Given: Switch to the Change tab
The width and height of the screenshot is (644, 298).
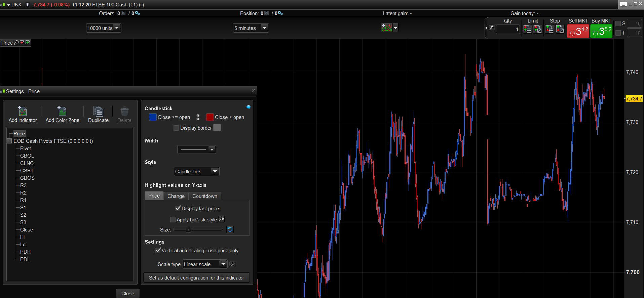Looking at the screenshot, I should [176, 196].
